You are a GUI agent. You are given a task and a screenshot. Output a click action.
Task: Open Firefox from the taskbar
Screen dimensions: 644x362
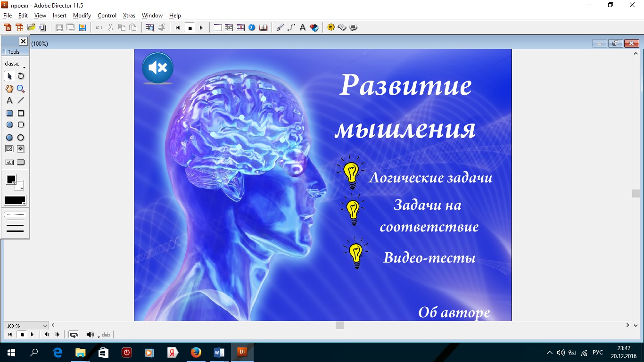[x=196, y=352]
